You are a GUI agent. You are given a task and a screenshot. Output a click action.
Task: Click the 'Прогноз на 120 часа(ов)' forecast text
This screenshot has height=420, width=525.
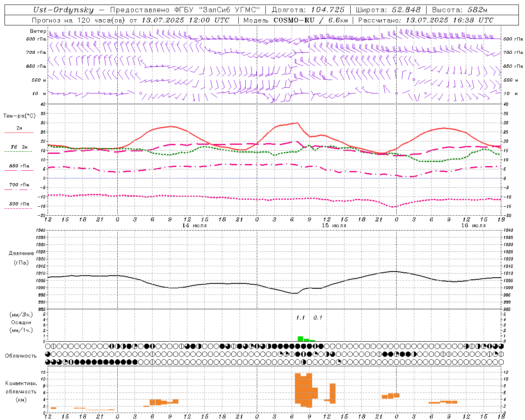(79, 20)
